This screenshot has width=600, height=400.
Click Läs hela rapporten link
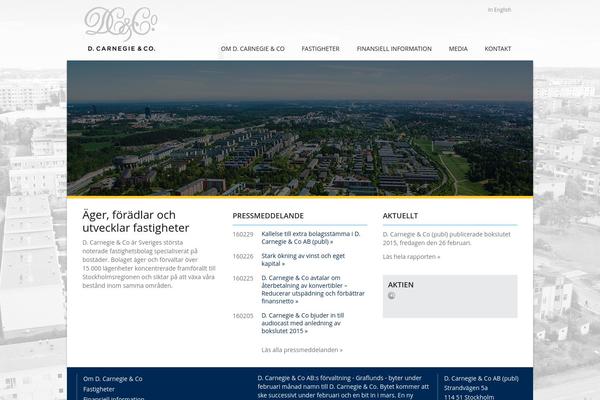click(411, 257)
